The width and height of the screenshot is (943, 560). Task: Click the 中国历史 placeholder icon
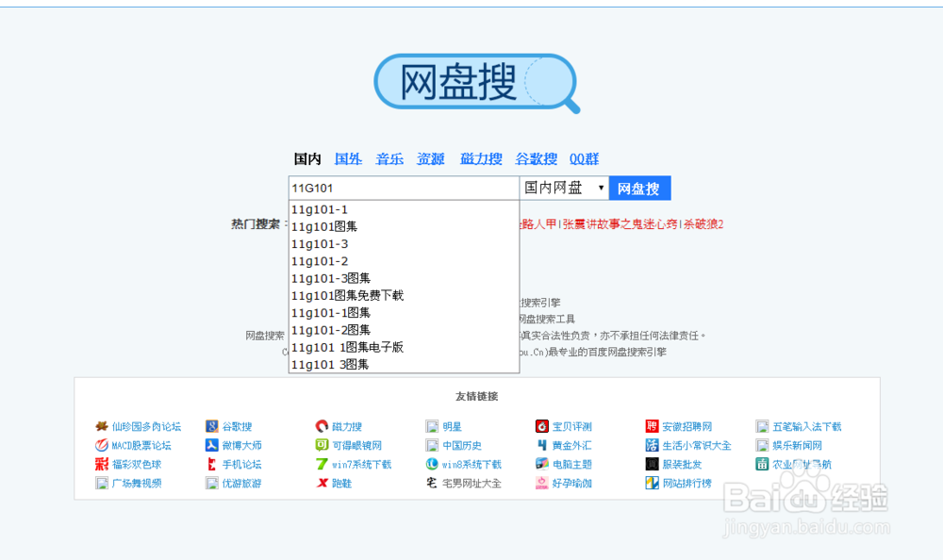coord(432,445)
